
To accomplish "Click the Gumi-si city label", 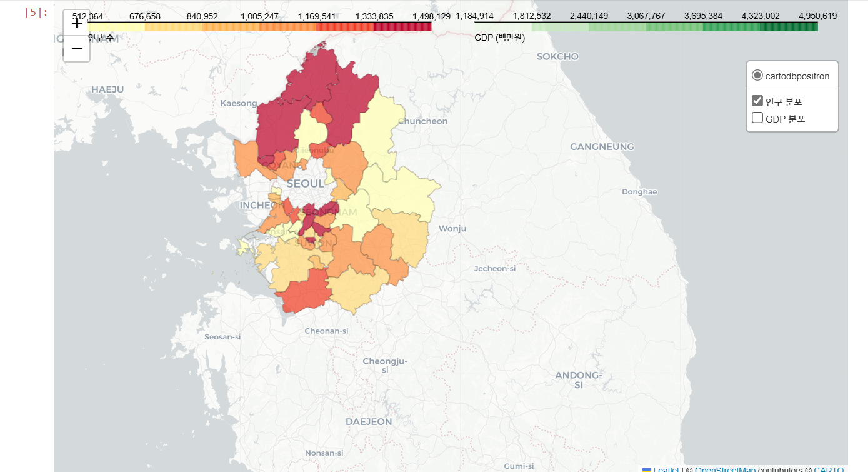I will [519, 466].
